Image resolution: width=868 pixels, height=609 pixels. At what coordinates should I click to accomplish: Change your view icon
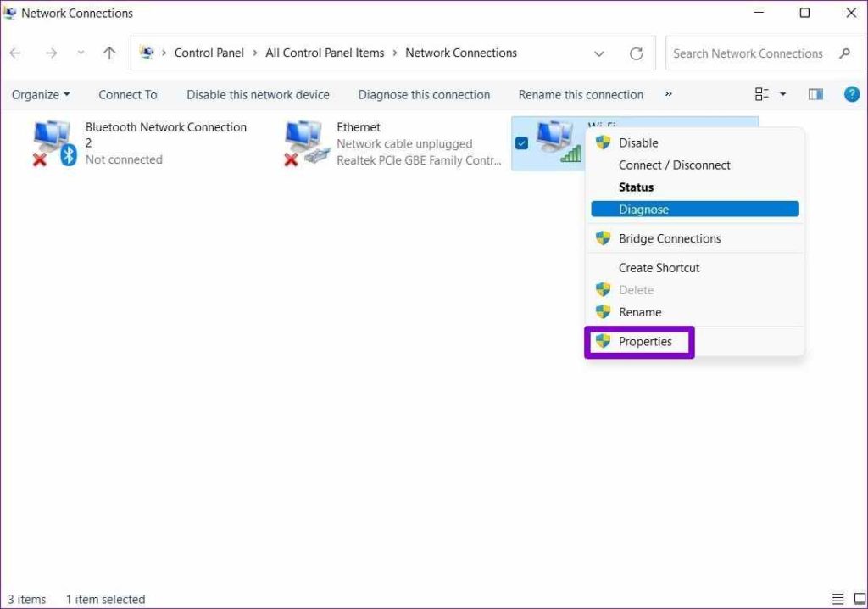(762, 94)
